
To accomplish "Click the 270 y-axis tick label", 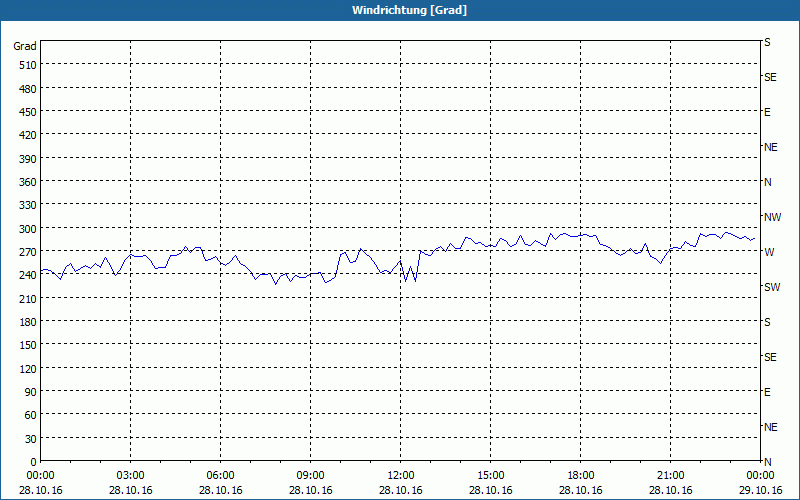I will [28, 252].
